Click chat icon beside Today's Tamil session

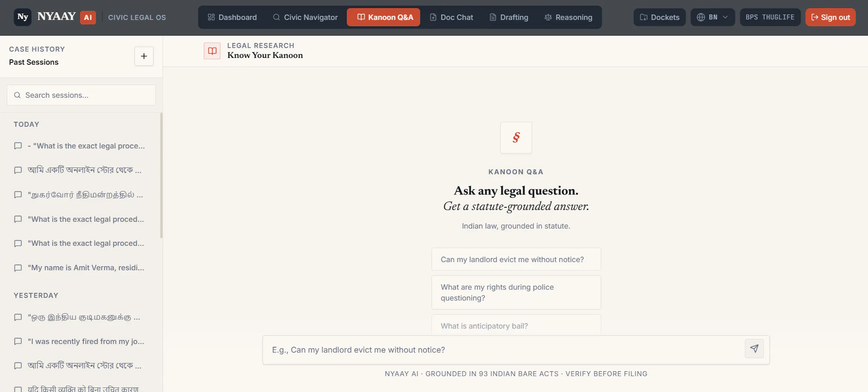click(x=18, y=195)
